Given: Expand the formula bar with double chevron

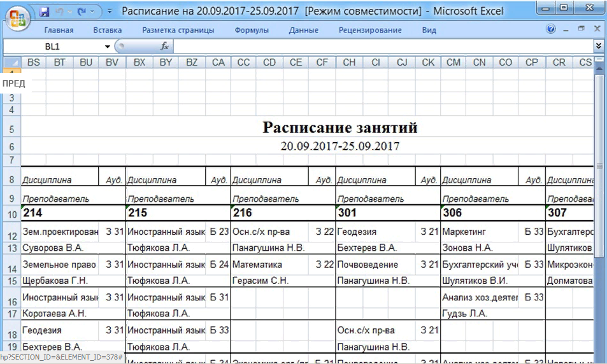Looking at the screenshot, I should (598, 46).
